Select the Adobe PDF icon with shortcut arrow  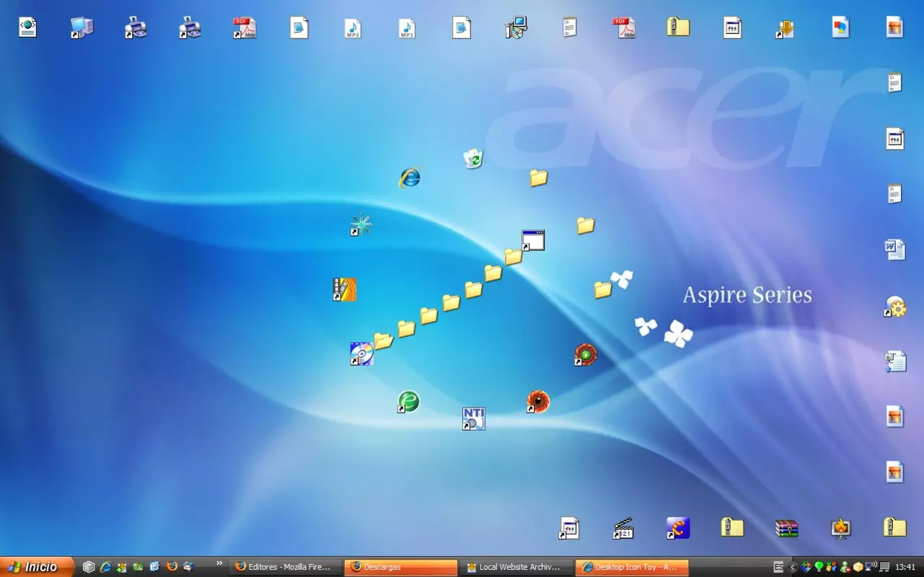click(x=245, y=27)
